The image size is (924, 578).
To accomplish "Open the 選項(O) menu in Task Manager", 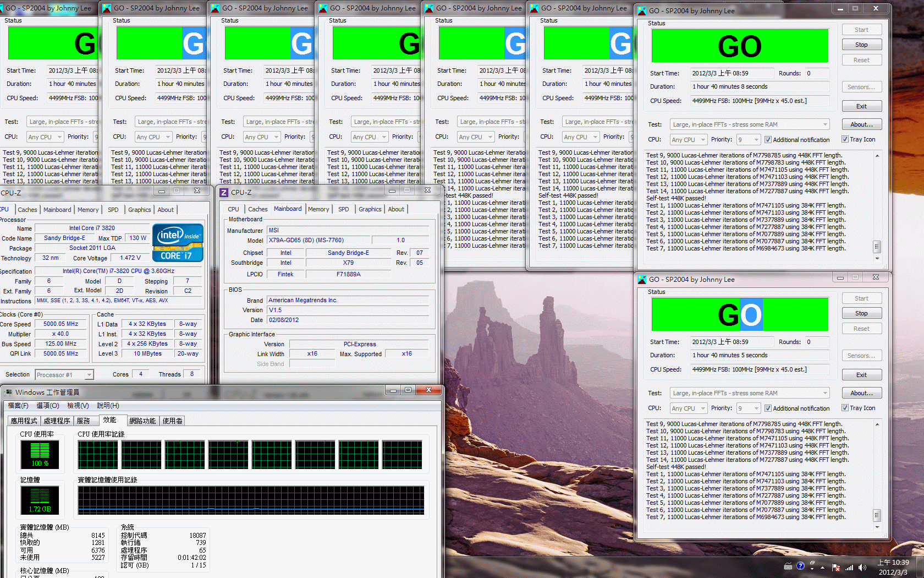I will point(48,406).
